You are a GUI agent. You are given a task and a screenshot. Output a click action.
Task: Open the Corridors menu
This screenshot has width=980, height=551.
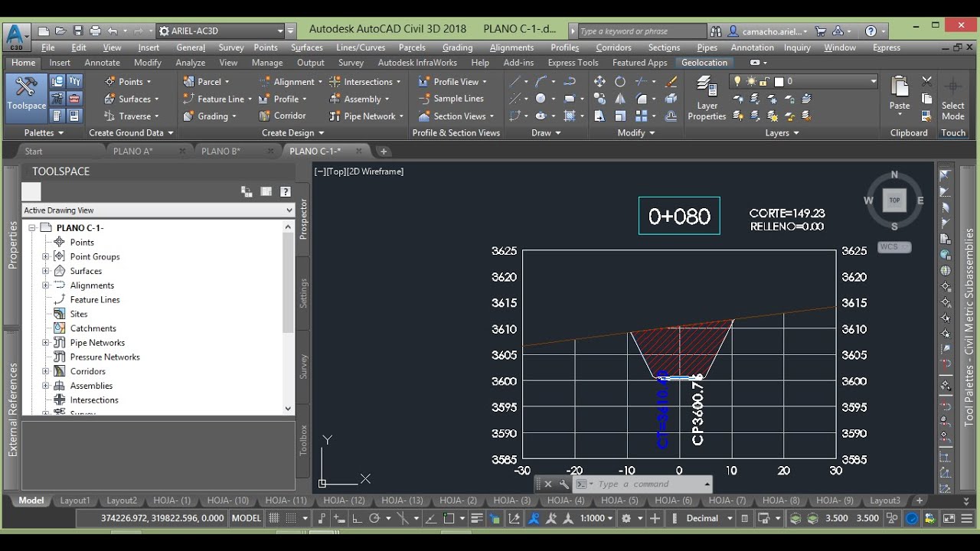[x=613, y=47]
